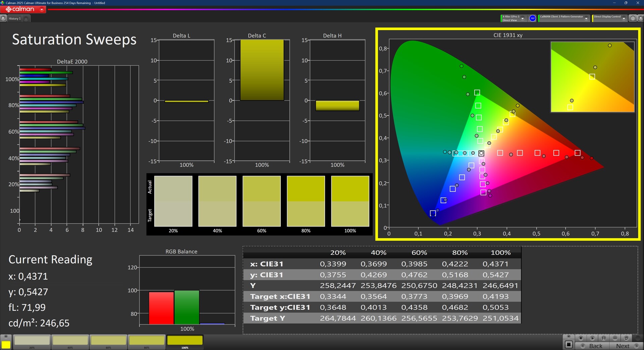This screenshot has width=644, height=350.
Task: Click the bracketed single-read icon
Action: pyautogui.click(x=603, y=338)
